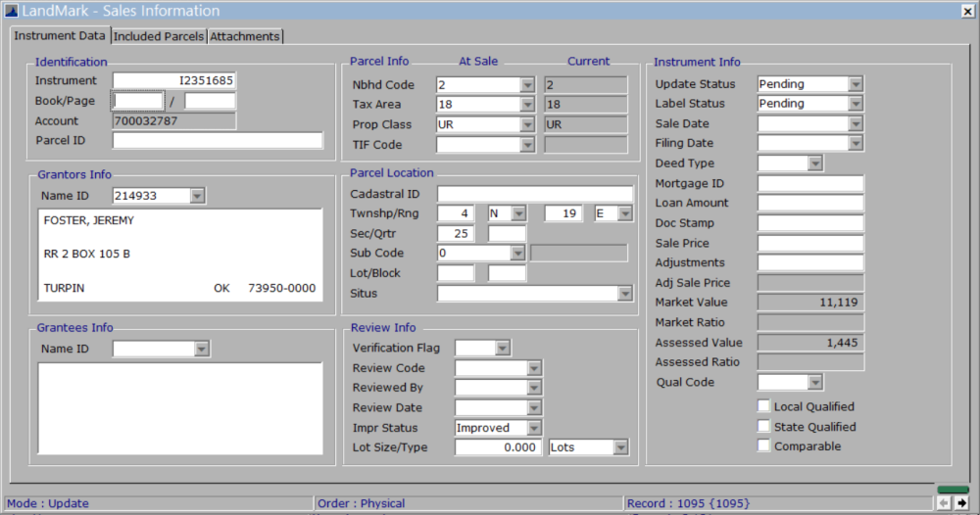
Task: Open the Grantors Name ID dropdown
Action: point(197,196)
